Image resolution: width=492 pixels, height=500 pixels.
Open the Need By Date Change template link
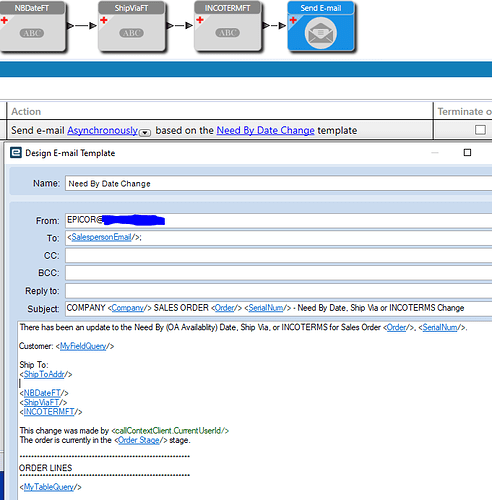click(265, 130)
